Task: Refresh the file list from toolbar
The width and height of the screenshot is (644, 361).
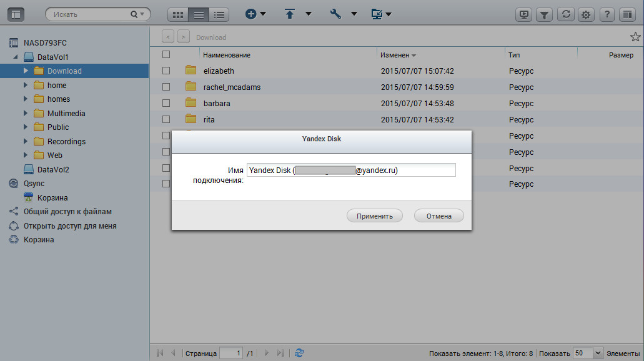Action: click(x=565, y=15)
